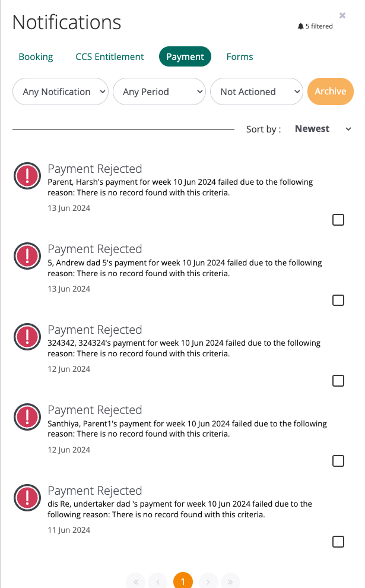This screenshot has height=588, width=365.
Task: Tick the checkbox for Harsh's payment notification
Action: coord(338,220)
